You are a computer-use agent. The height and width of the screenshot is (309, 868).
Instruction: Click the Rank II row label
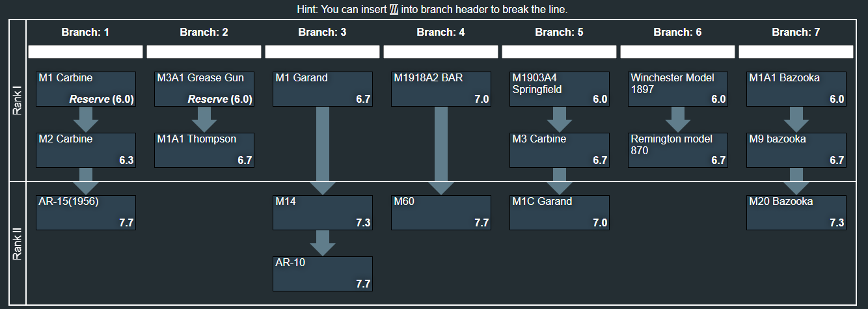18,243
